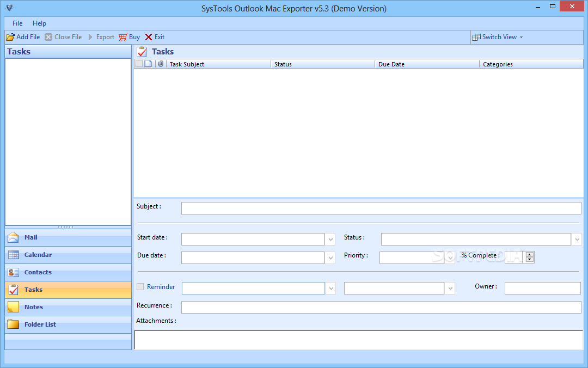Click the Exit button label
The image size is (588, 368).
pos(160,37)
